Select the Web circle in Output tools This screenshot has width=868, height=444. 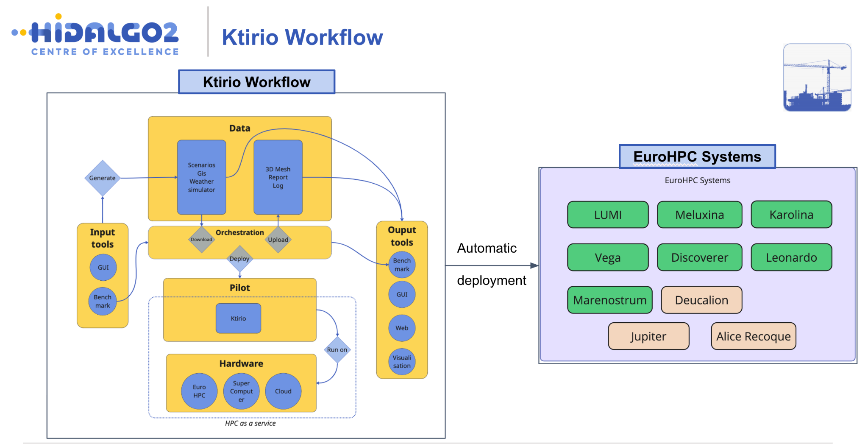pos(402,328)
